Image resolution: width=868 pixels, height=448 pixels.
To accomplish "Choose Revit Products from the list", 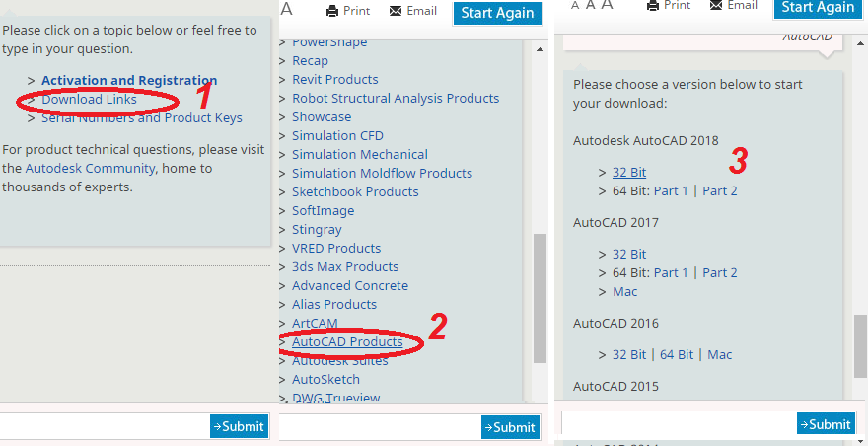I will [x=335, y=79].
